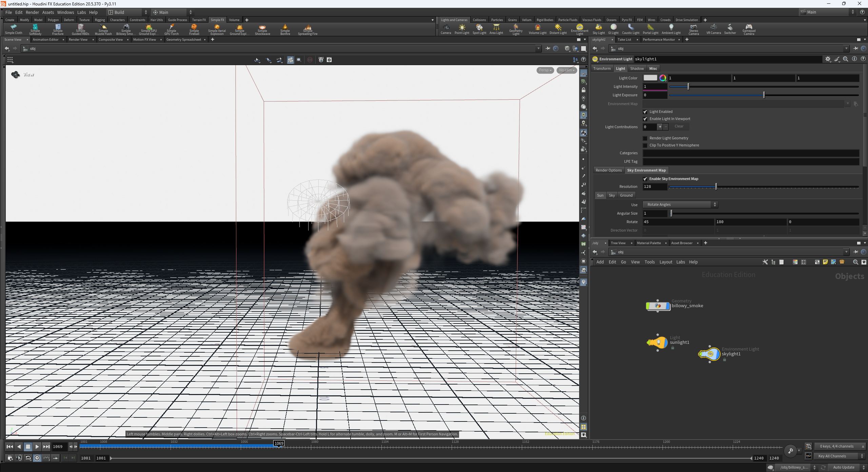Toggle timeline audio button
This screenshot has width=868, height=472.
(19, 458)
